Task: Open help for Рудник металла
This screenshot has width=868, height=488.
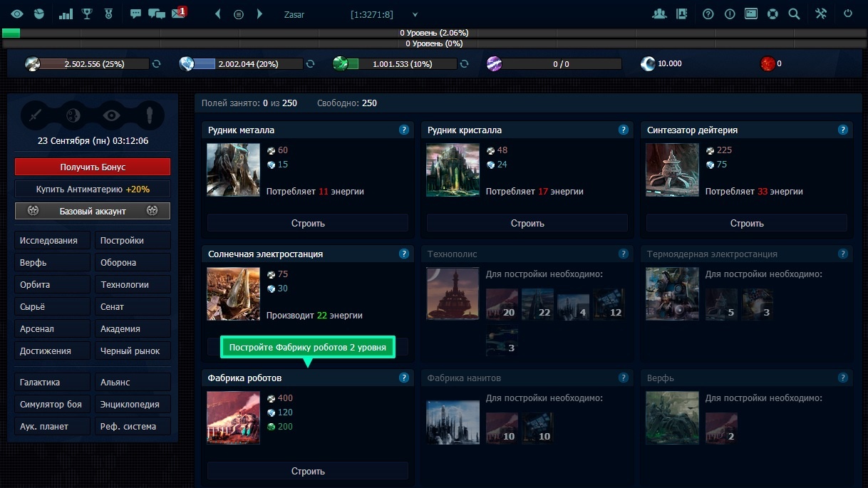Action: 404,130
